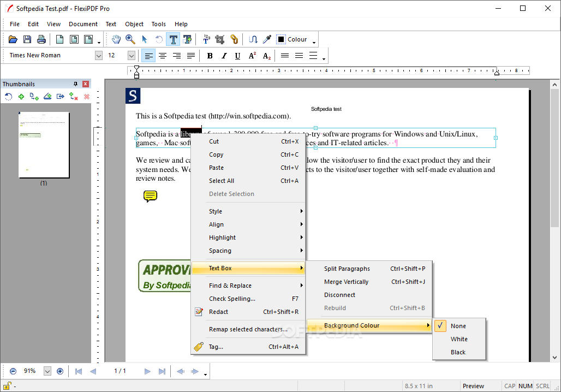Click Merge Vertically menu entry
Image resolution: width=561 pixels, height=392 pixels.
coord(369,282)
